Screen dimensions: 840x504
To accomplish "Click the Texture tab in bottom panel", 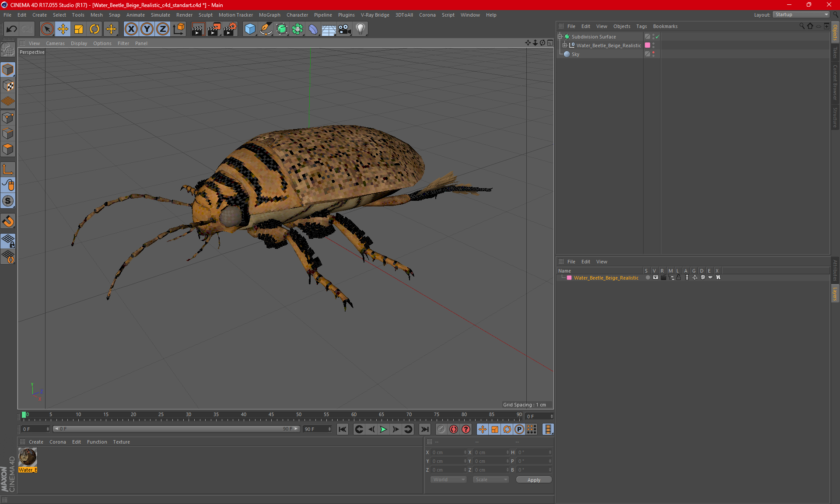I will pos(121,441).
